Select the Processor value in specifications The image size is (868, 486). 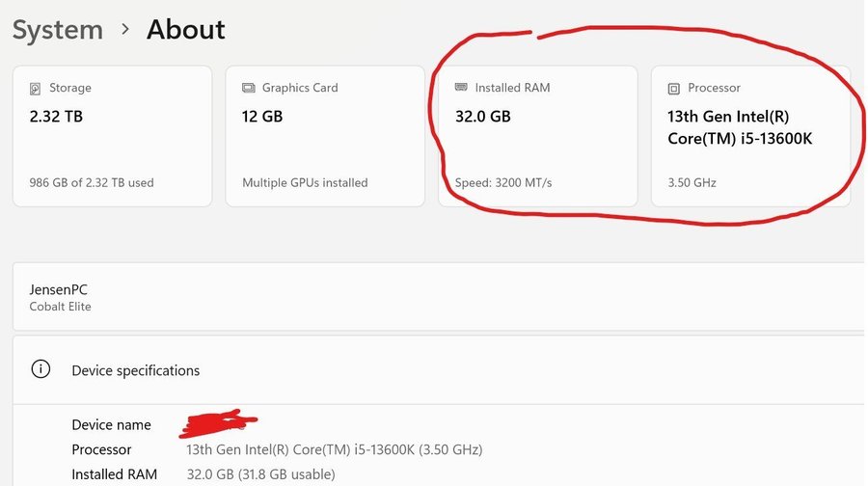[335, 449]
